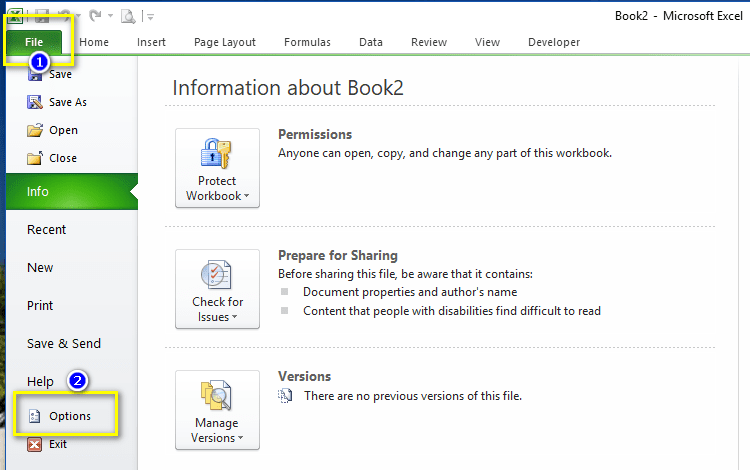
Task: Open Print Preview from Quick Access Toolbar
Action: coord(128,17)
